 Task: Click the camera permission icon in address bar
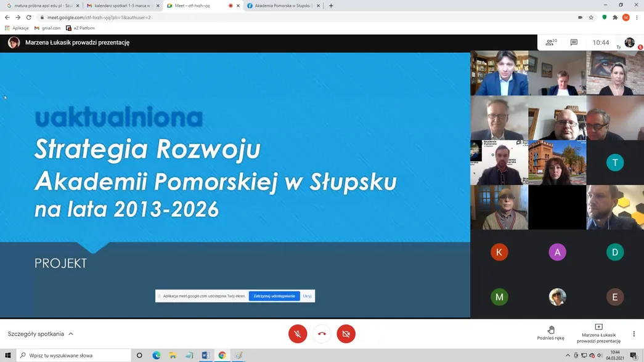580,17
